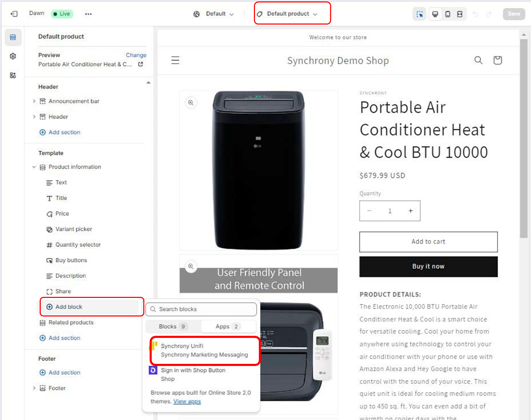Toggle the inspector selection tool
Image resolution: width=531 pixels, height=420 pixels.
coord(419,14)
